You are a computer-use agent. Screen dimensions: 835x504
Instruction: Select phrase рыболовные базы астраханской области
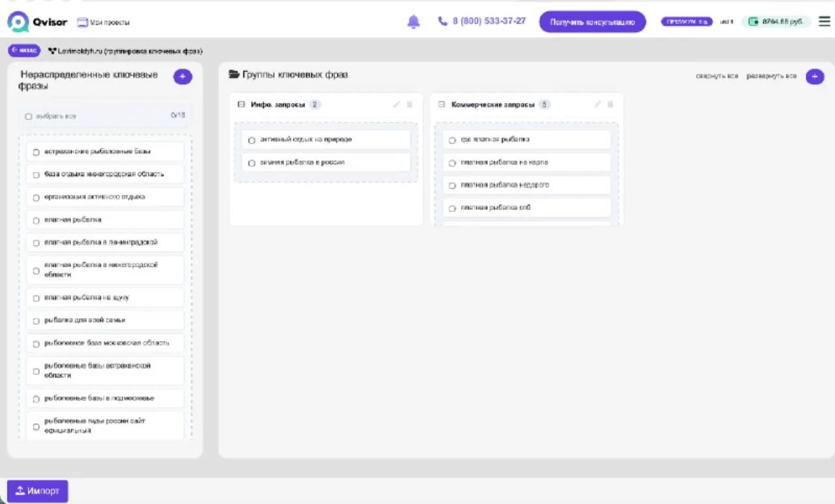coord(105,370)
